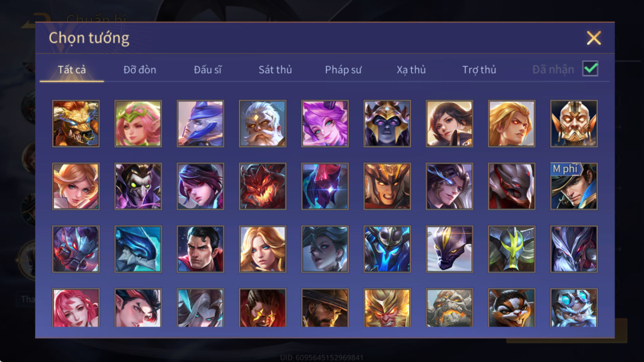Choose the cowboy hat bearded hero
Image resolution: width=644 pixels, height=362 pixels.
[325, 308]
